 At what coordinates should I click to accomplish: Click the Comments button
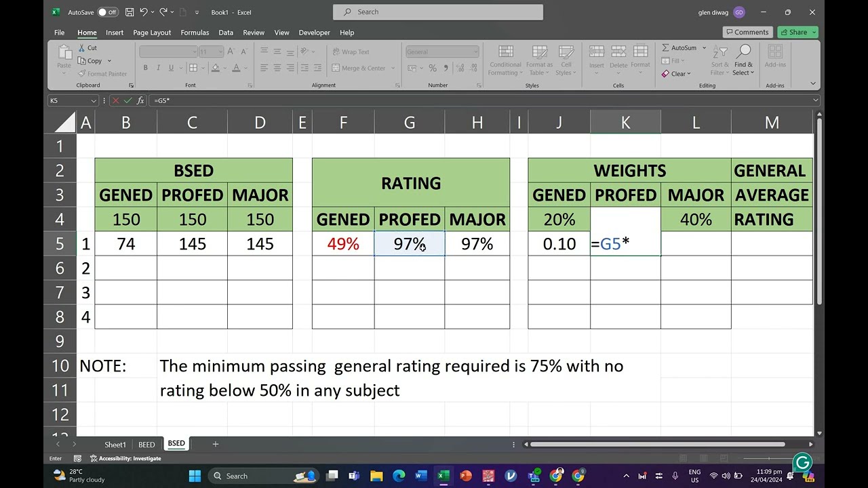tap(747, 32)
